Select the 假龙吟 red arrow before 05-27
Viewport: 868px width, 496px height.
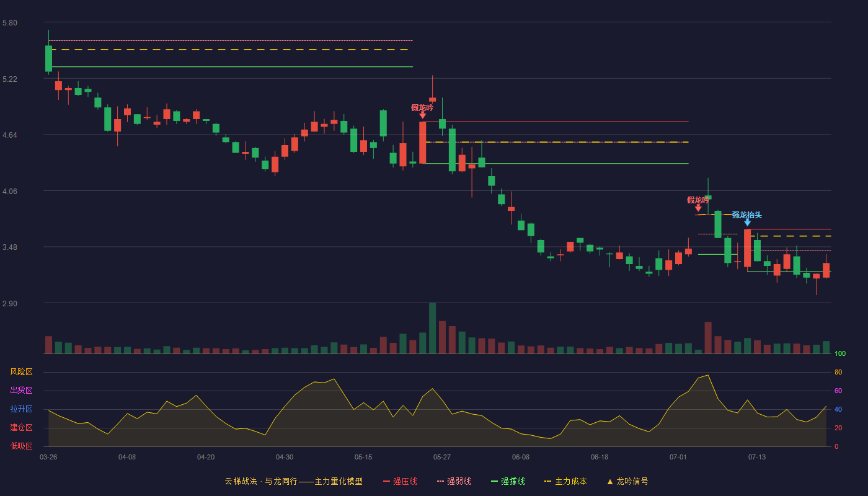tap(422, 115)
